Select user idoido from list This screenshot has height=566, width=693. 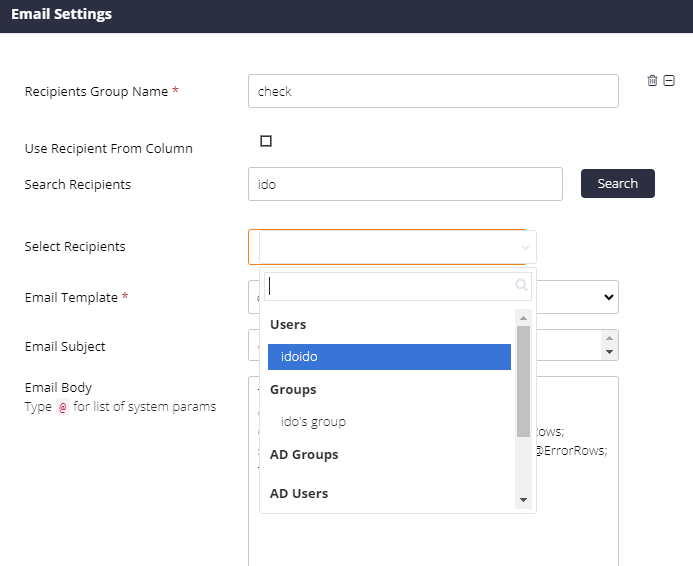click(x=389, y=357)
